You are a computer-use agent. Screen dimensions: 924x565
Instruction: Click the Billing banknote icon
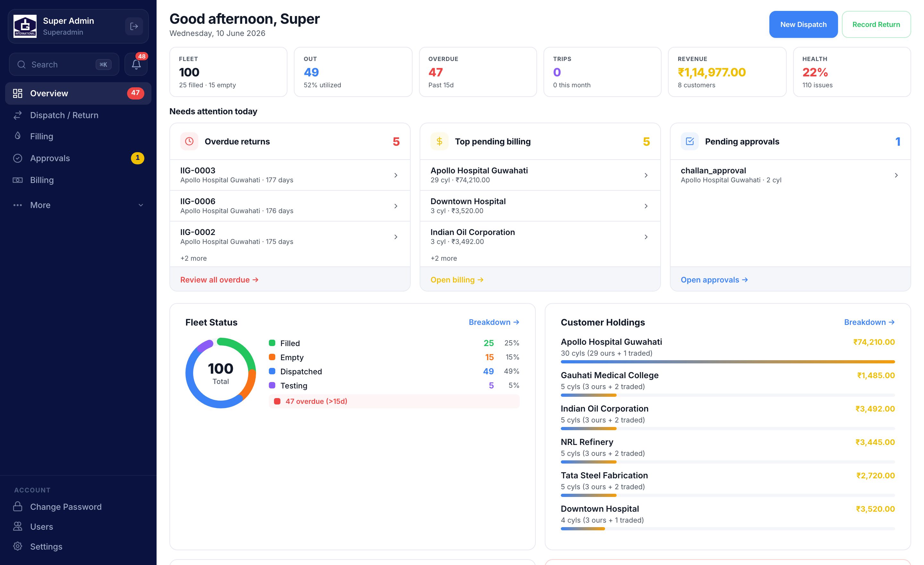(x=18, y=180)
